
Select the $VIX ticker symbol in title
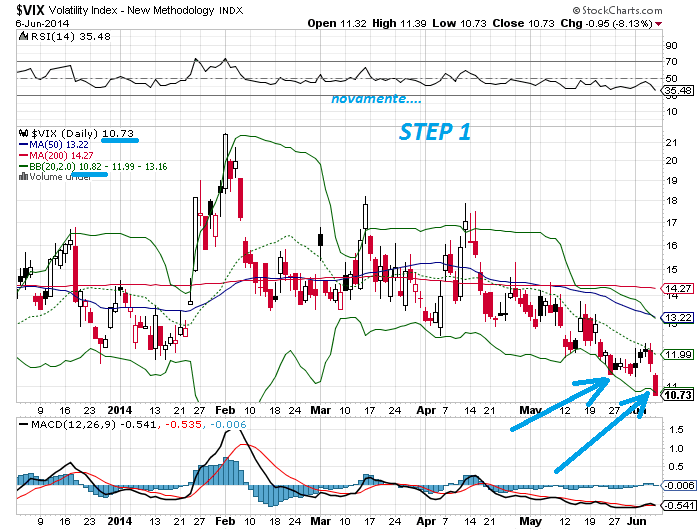[30, 10]
